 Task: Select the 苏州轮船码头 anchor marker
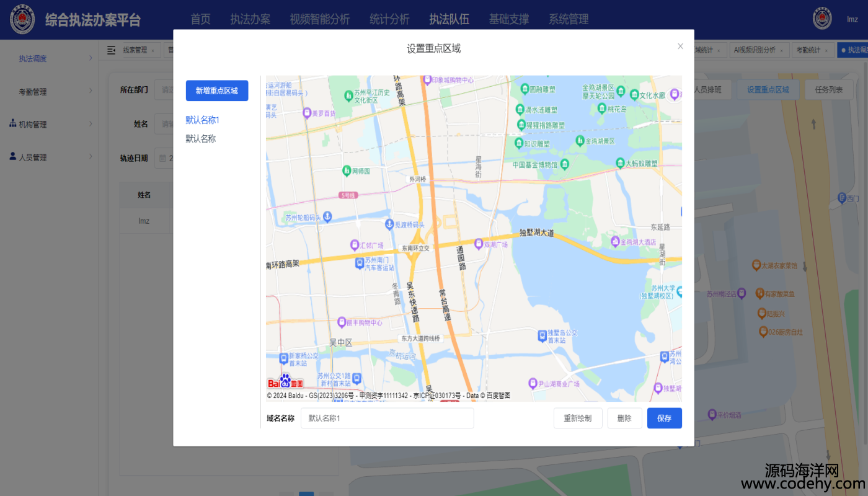[327, 217]
